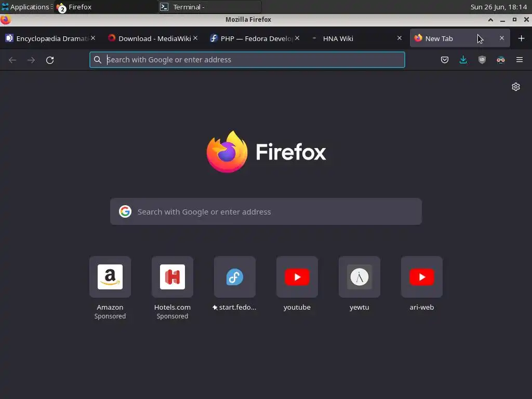
Task: Open the yewtu shortcut tile
Action: 360,277
